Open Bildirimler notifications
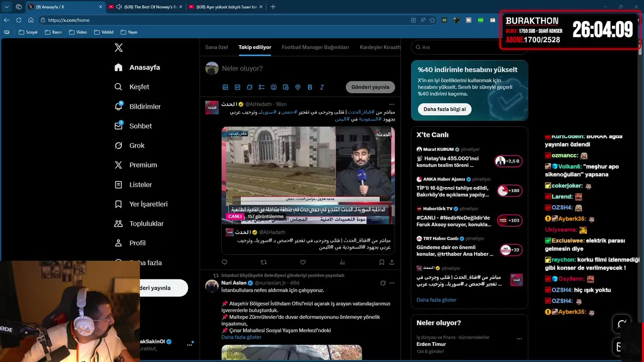This screenshot has width=644, height=362. (x=137, y=107)
